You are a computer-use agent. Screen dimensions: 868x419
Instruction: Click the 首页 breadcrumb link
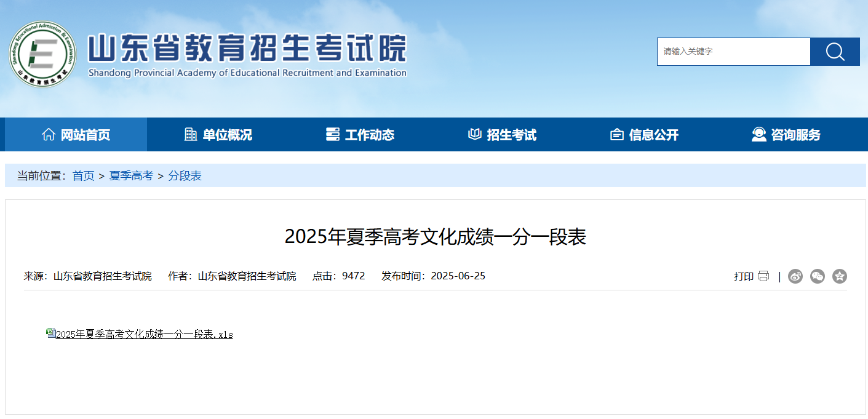point(84,176)
